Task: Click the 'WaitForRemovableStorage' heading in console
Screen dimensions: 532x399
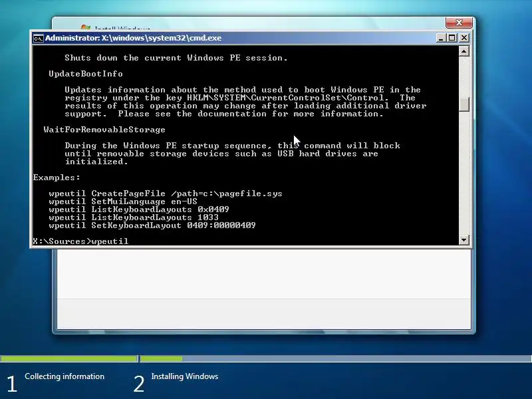Action: point(104,130)
